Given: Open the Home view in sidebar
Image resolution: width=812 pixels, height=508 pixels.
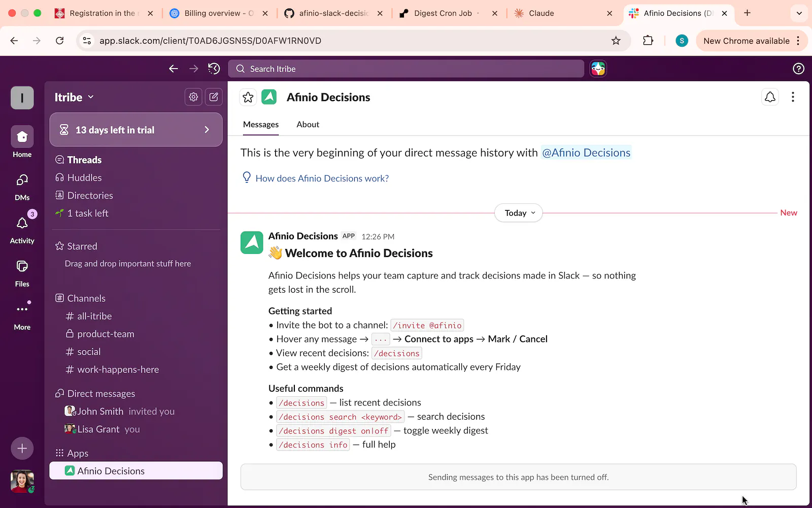Looking at the screenshot, I should [22, 142].
